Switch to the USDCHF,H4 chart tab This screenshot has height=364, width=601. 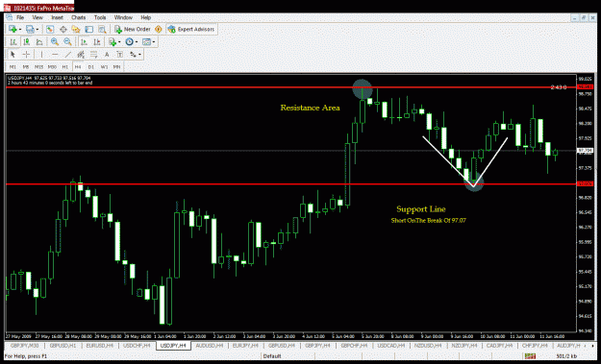point(137,345)
